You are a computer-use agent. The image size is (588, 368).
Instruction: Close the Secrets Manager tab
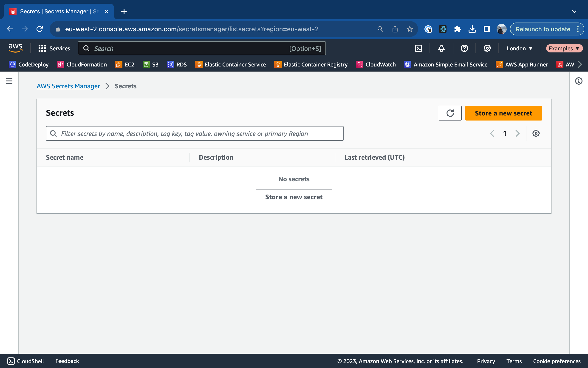point(106,11)
